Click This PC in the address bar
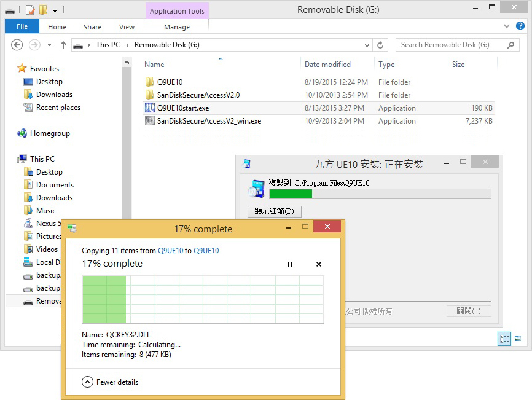This screenshot has width=532, height=400. 108,45
